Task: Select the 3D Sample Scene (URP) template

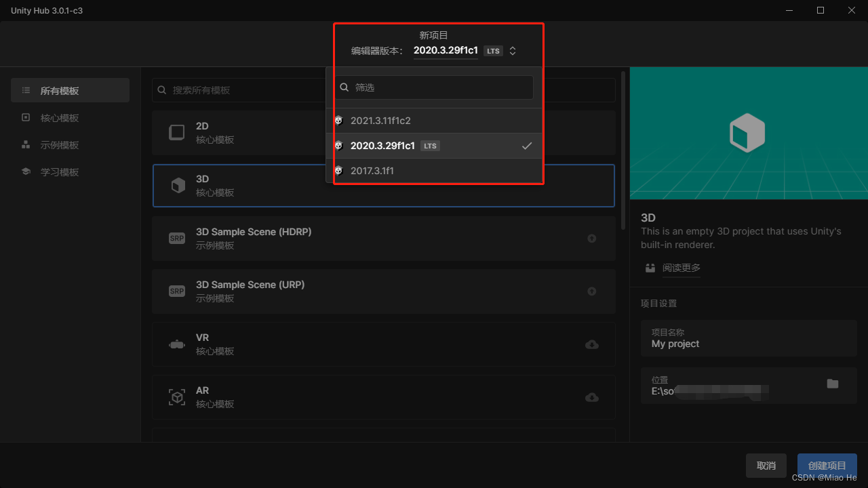Action: 384,291
